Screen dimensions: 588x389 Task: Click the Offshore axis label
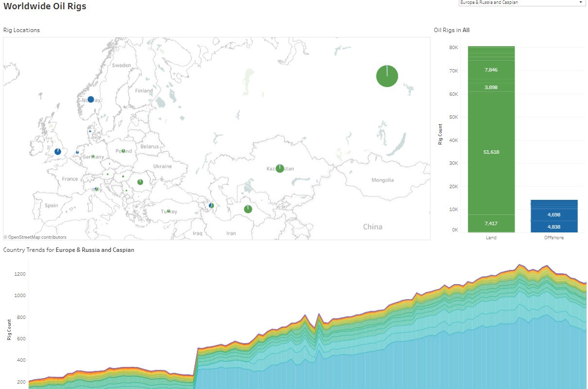click(554, 238)
